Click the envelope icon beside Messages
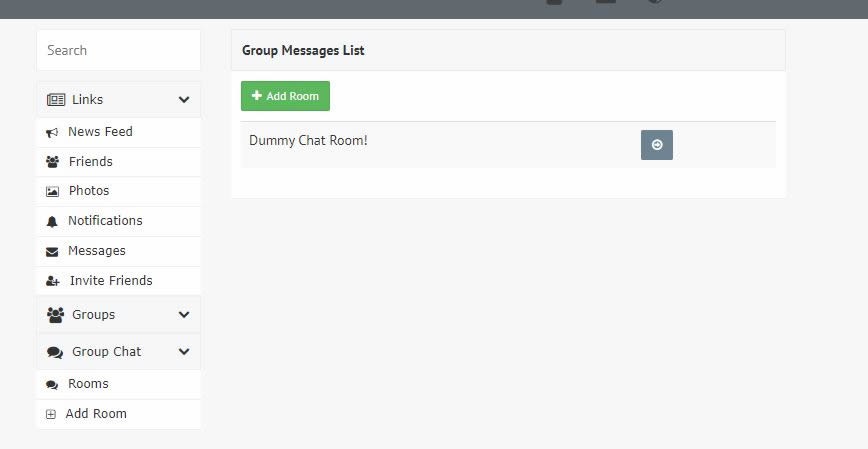 [x=52, y=252]
